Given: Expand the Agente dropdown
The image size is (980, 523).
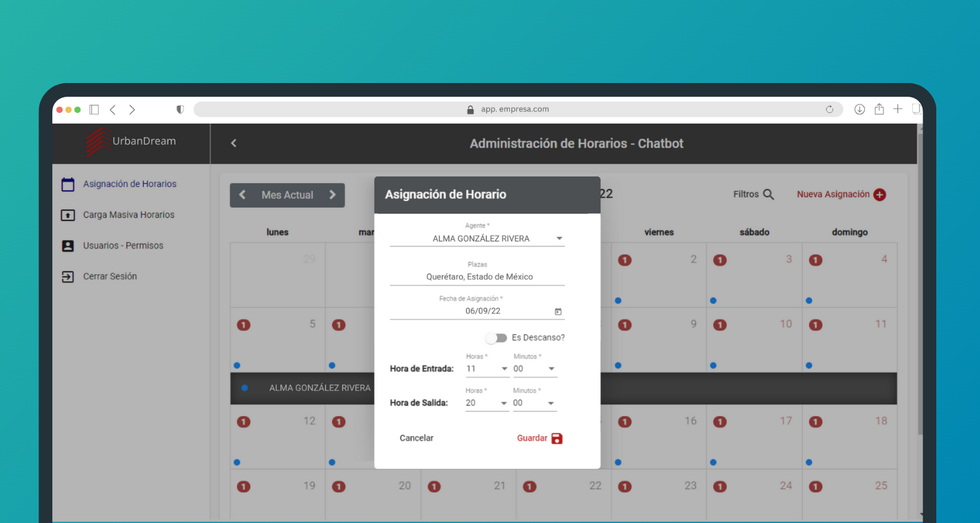Looking at the screenshot, I should [x=559, y=239].
